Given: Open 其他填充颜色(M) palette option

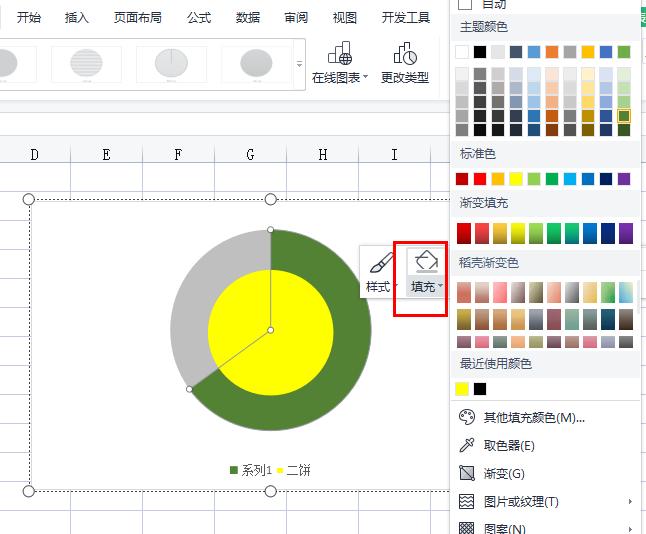Looking at the screenshot, I should point(534,417).
